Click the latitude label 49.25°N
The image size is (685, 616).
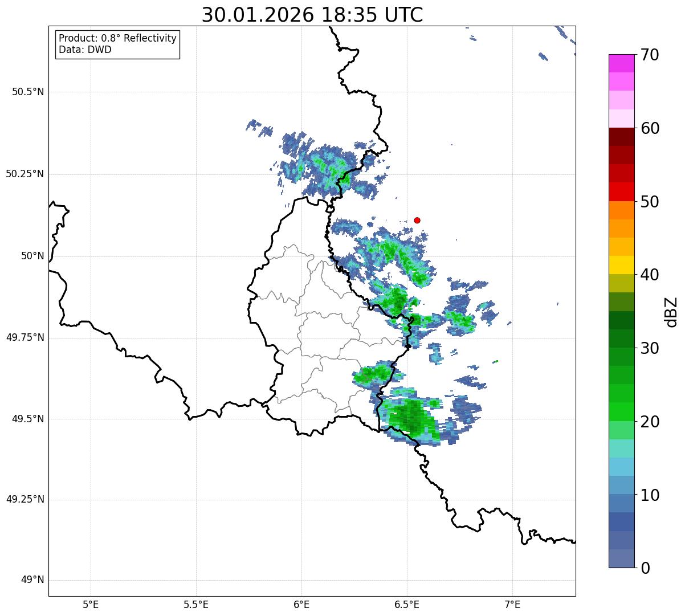tap(25, 499)
